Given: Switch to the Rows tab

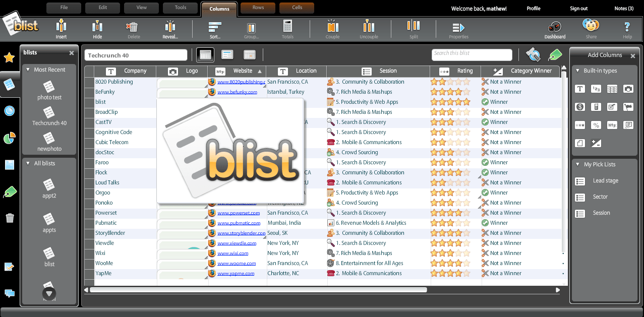Looking at the screenshot, I should coord(258,8).
